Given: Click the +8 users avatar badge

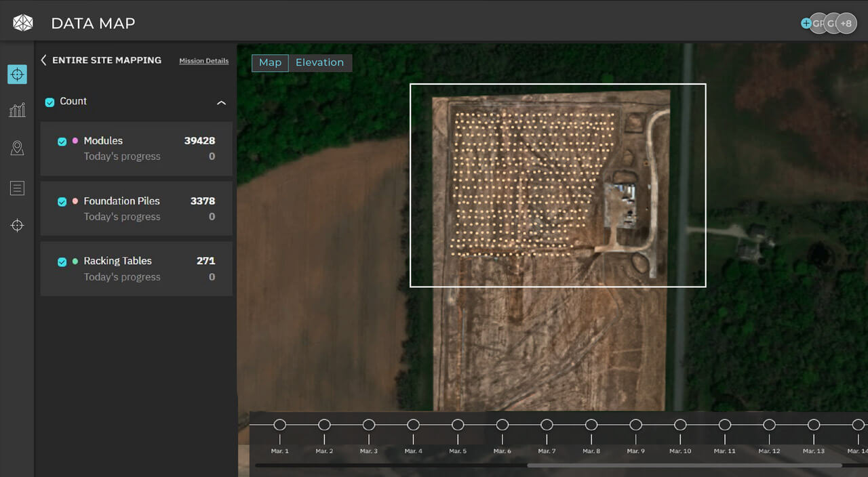Looking at the screenshot, I should click(846, 23).
